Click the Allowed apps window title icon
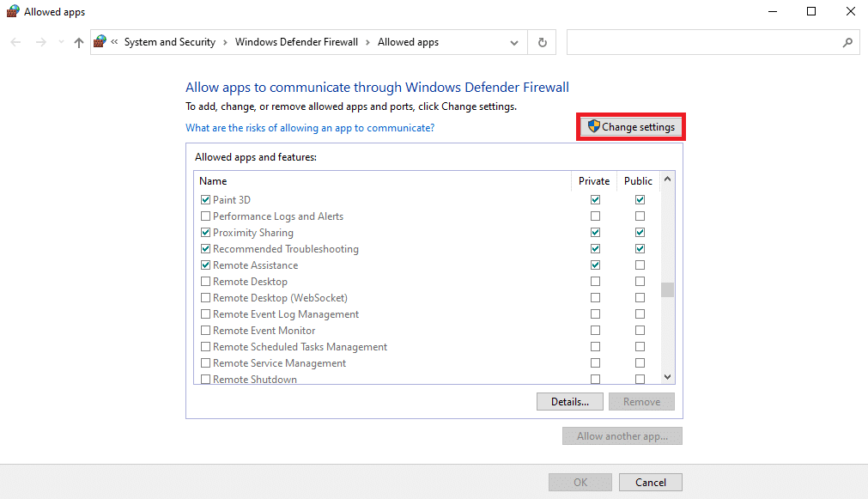The height and width of the screenshot is (499, 868). (12, 12)
